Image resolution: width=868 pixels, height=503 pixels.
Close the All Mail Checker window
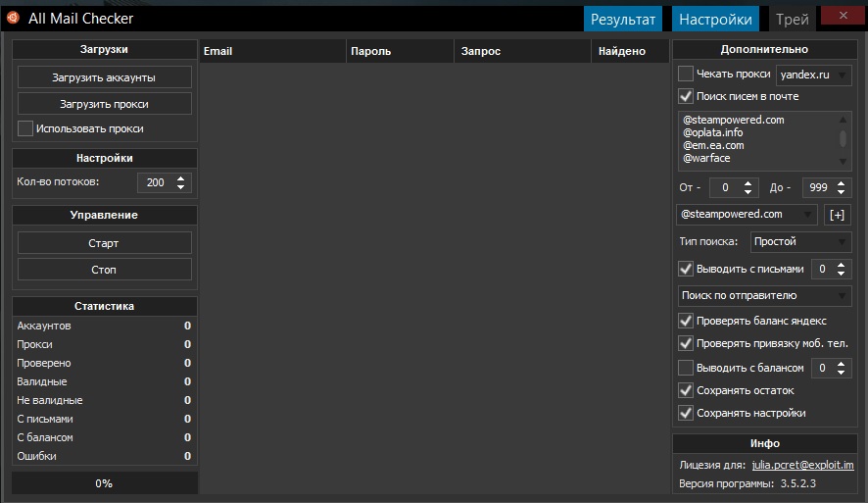click(x=843, y=16)
